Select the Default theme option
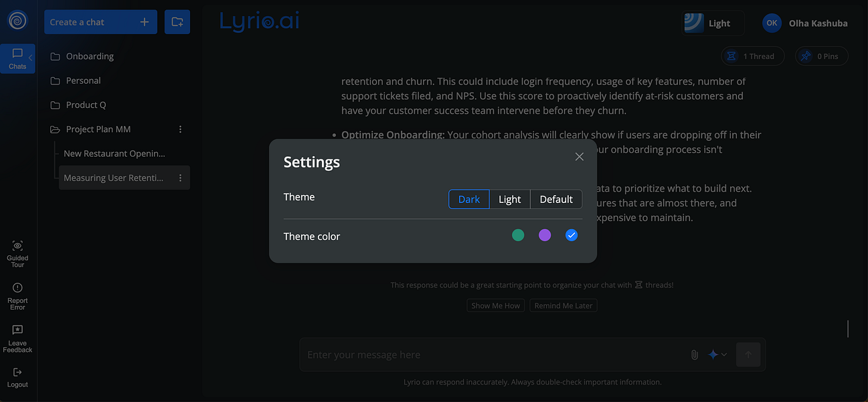Viewport: 868px width, 402px height. 555,199
